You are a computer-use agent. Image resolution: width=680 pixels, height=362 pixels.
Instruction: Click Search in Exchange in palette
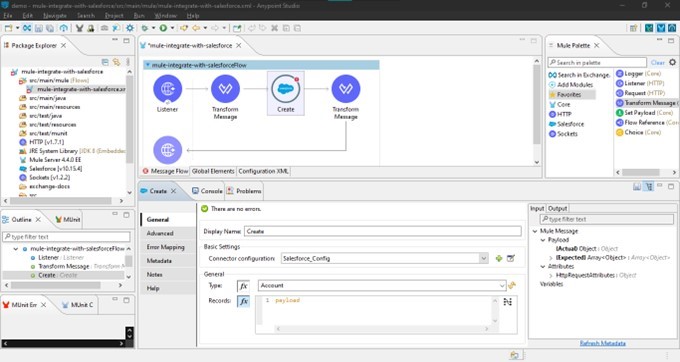point(580,75)
